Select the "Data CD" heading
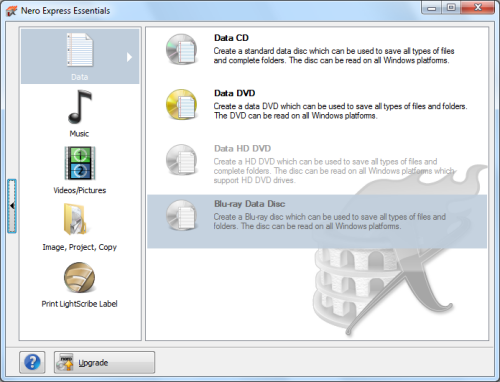Viewport: 500px width, 382px height. click(x=231, y=38)
